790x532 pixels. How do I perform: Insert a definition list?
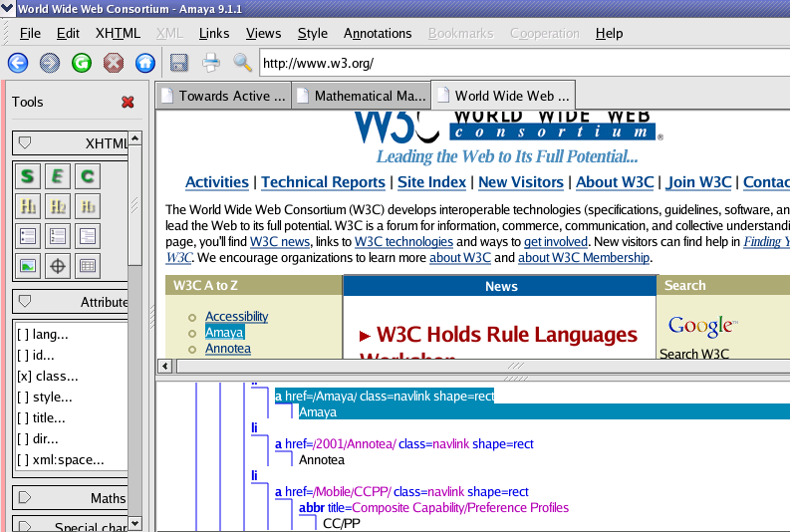88,236
